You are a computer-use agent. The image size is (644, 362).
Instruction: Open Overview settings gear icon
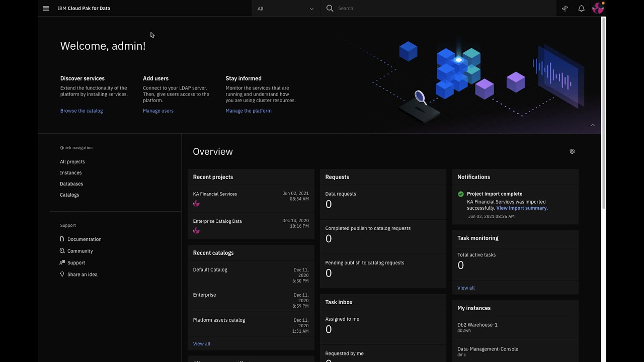(572, 151)
